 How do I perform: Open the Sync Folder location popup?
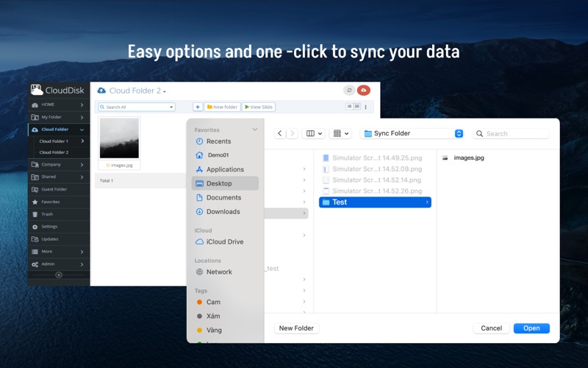click(412, 133)
